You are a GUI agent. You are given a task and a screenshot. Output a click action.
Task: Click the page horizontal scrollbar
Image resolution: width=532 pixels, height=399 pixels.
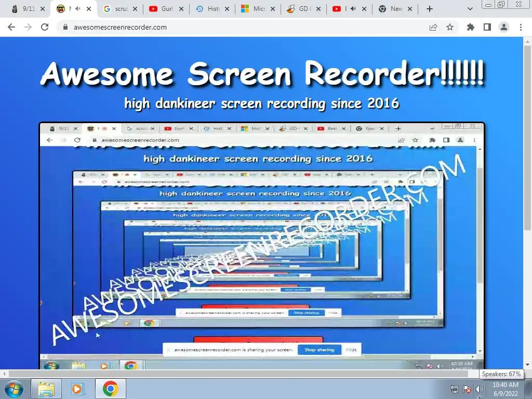coord(237,374)
